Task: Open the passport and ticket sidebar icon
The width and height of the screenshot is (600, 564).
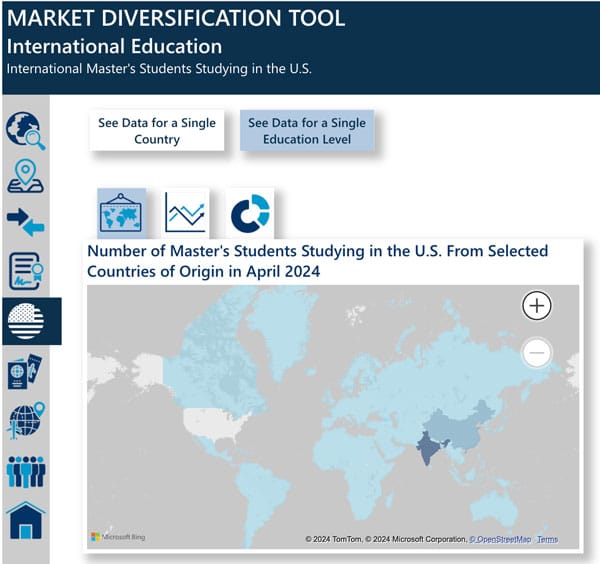Action: 25,372
